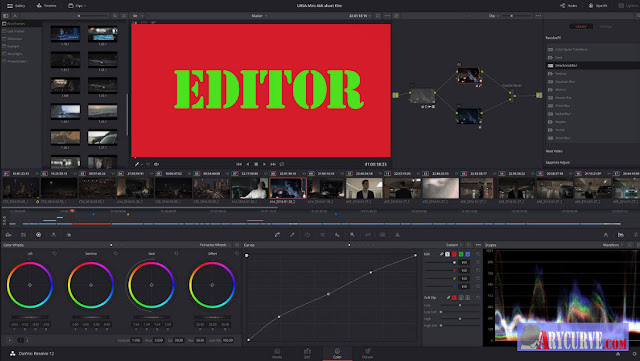Switch to the Edit page
Screen dimensions: 640x361
(x=307, y=354)
